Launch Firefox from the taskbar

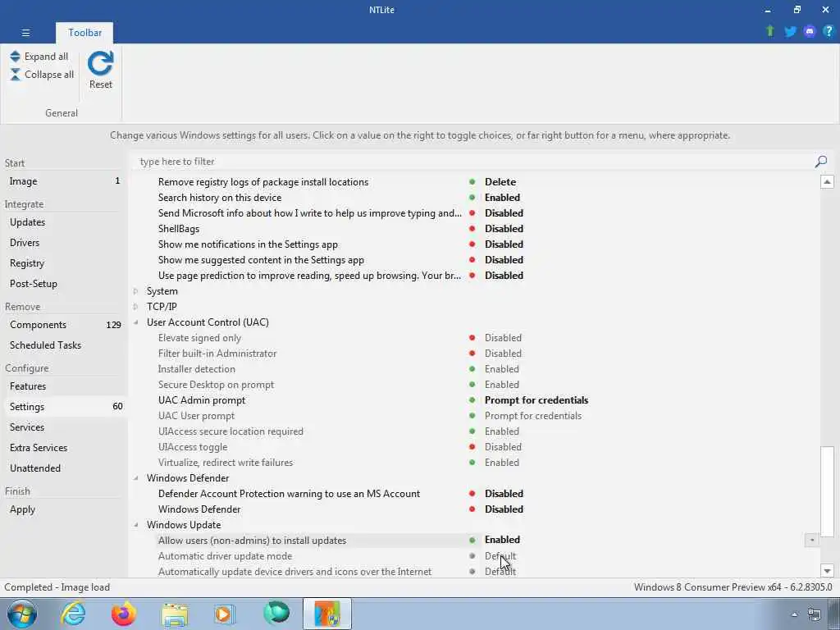coord(124,614)
